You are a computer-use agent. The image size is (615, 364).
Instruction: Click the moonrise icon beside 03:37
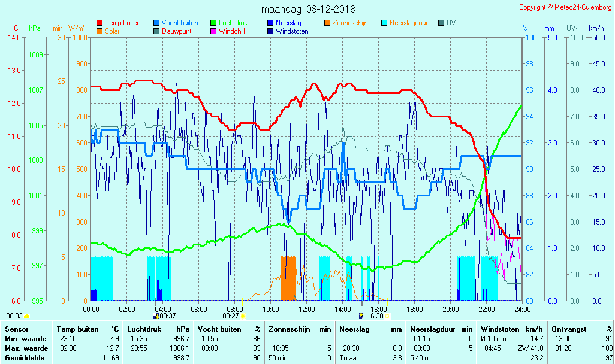click(156, 316)
